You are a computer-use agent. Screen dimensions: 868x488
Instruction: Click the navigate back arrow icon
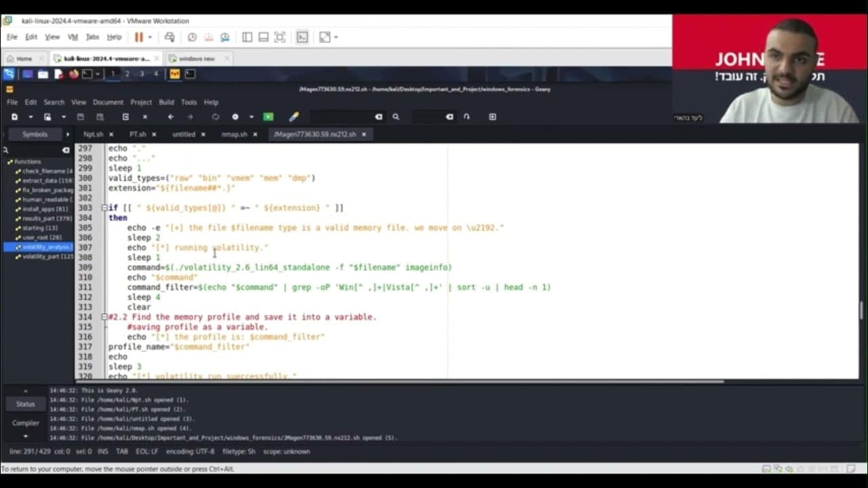coord(171,117)
